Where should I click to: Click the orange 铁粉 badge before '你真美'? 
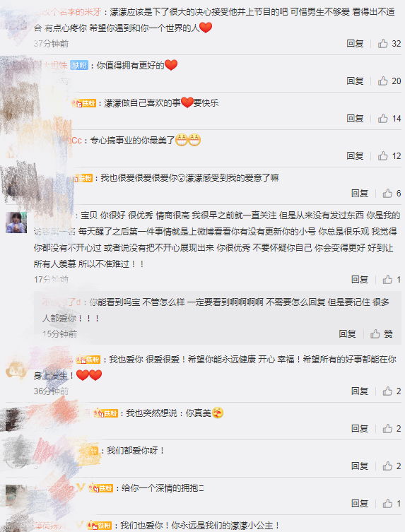pos(106,413)
